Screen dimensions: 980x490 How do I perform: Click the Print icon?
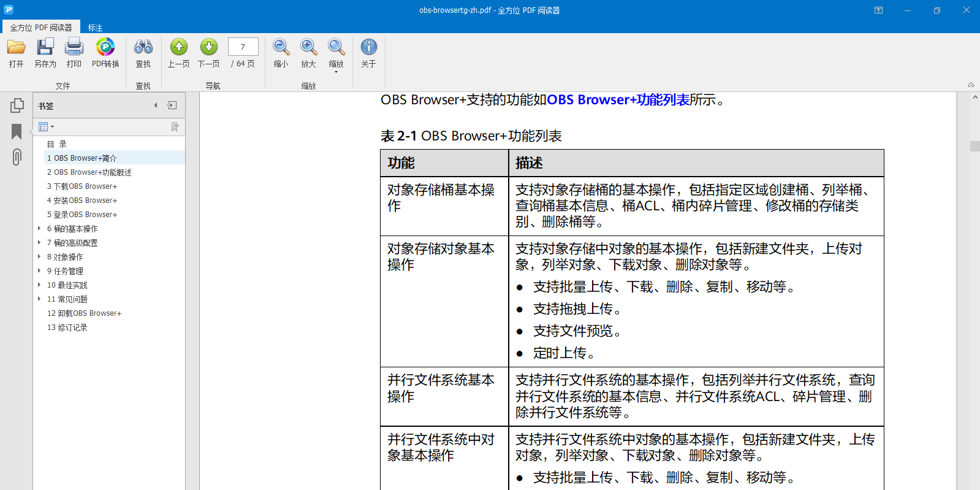(x=74, y=48)
